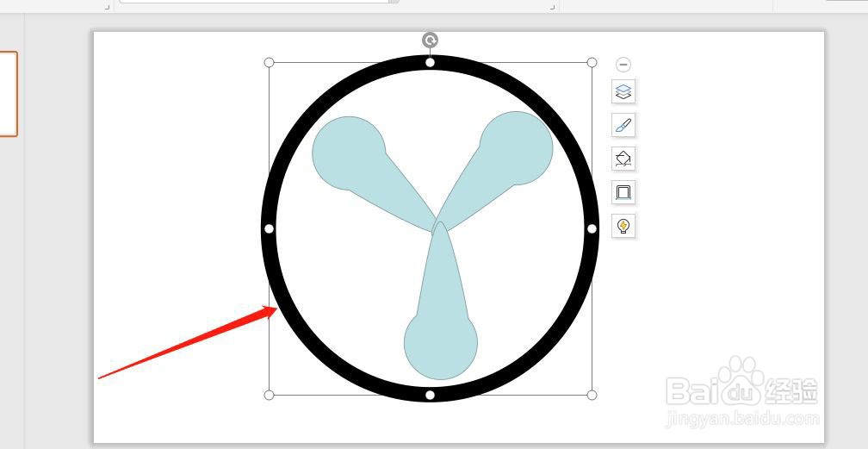The image size is (868, 449).
Task: Collapse the floating shape toolbar with the minus icon
Action: pos(623,65)
